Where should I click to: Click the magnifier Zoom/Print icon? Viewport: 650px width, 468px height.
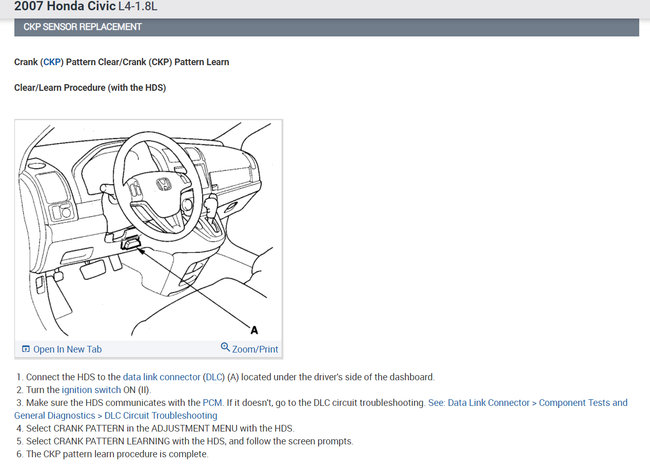click(x=225, y=347)
